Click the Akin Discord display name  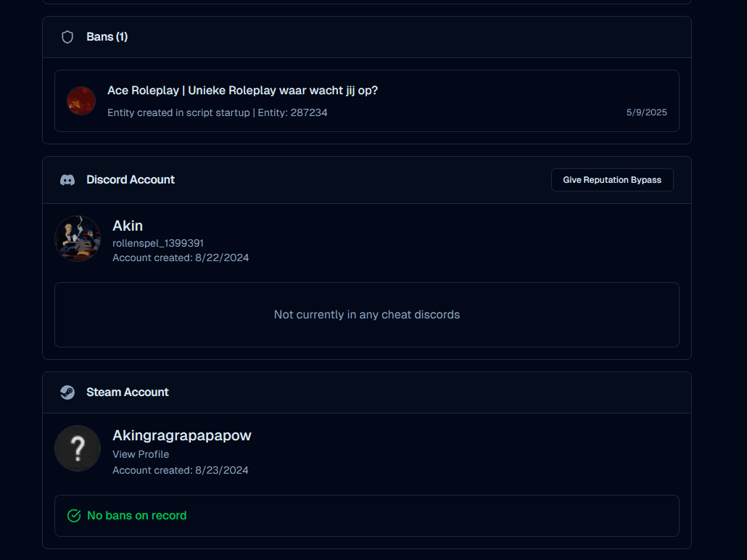click(128, 226)
